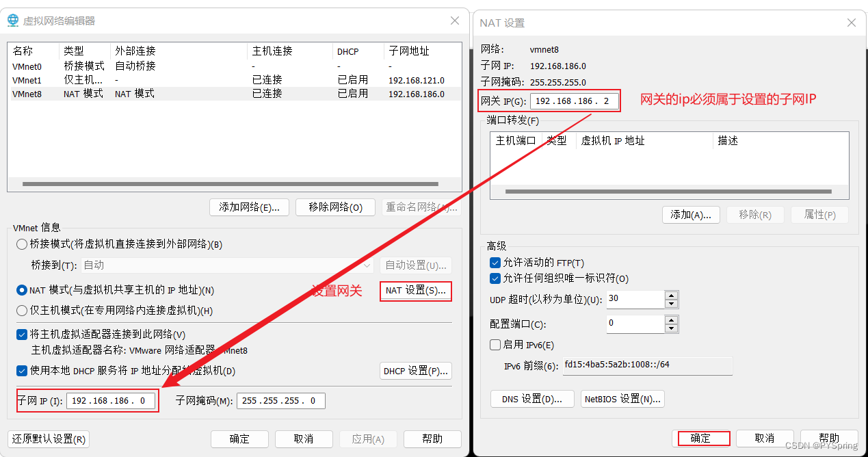Toggle 使用本地 DHCP 服务 checkbox
Viewport: 868px width, 457px height.
pos(22,371)
